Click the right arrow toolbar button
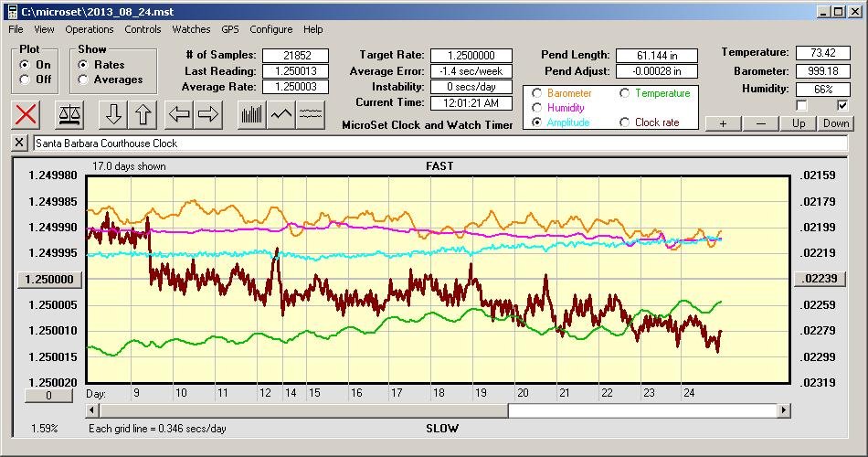 (208, 114)
